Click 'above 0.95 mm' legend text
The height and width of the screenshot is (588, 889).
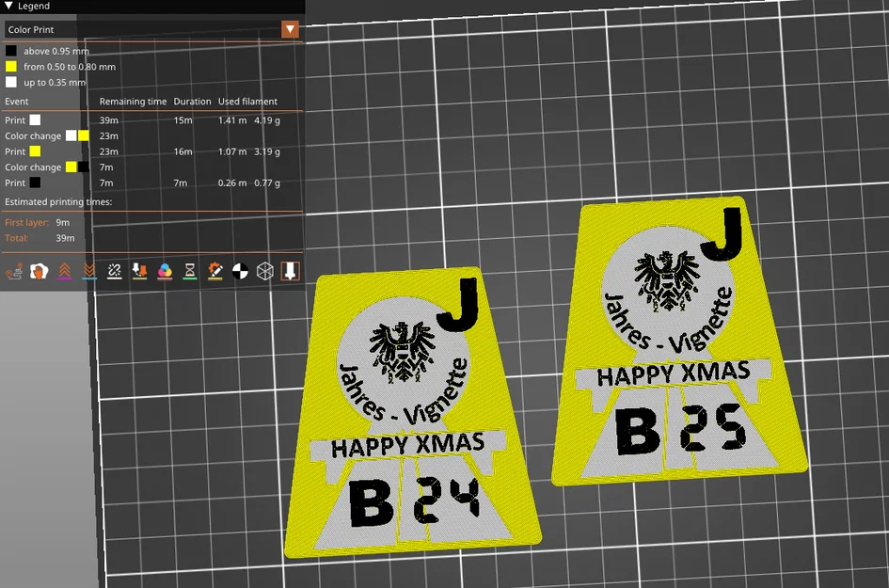click(x=56, y=51)
